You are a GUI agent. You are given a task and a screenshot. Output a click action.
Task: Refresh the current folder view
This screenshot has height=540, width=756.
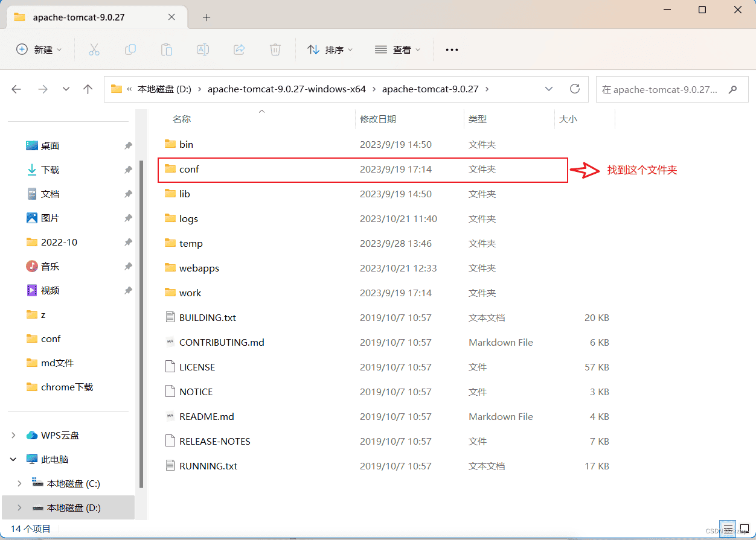point(575,89)
